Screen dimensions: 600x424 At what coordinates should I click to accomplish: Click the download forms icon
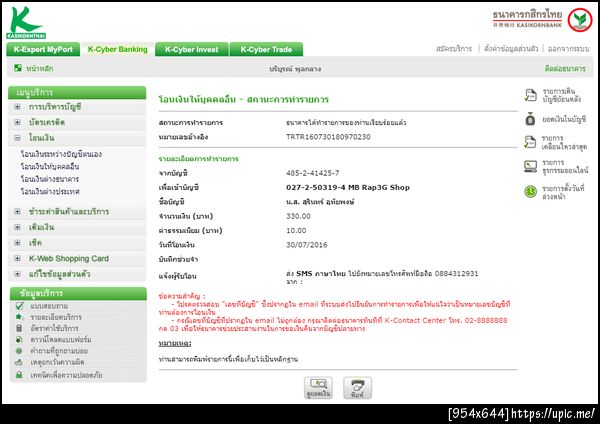[19, 339]
